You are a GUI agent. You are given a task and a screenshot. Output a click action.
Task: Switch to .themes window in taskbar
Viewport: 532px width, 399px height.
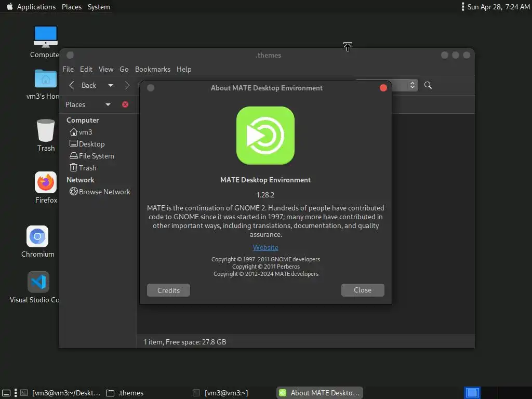click(x=125, y=393)
